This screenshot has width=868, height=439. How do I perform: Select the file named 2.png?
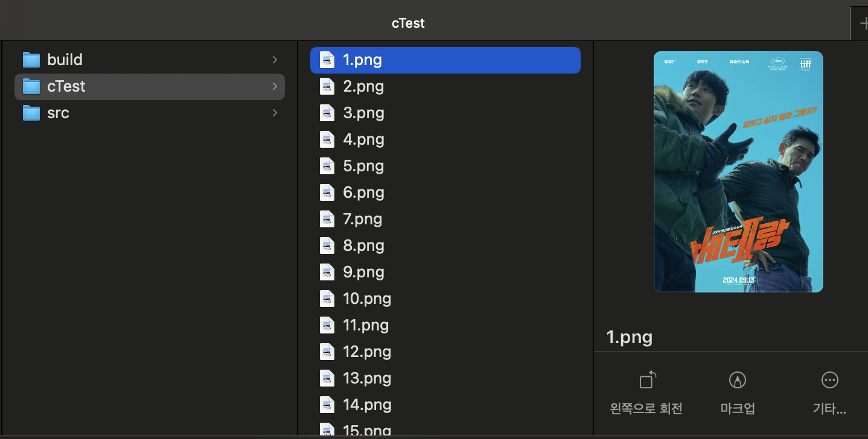tap(363, 87)
